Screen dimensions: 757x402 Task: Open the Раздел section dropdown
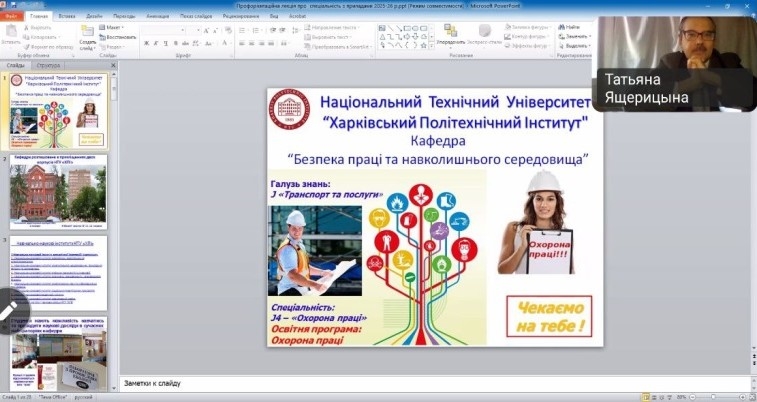[112, 46]
